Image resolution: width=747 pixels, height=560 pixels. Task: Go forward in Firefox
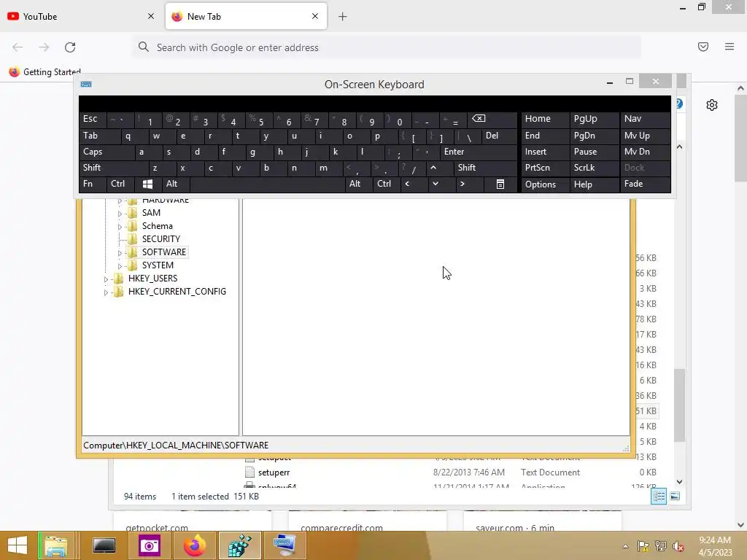coord(44,47)
